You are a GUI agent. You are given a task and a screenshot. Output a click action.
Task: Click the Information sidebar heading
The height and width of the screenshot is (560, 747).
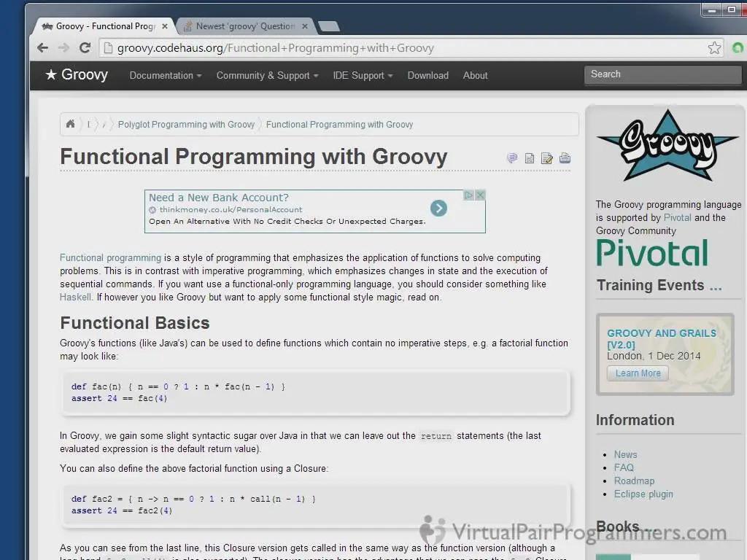click(635, 420)
